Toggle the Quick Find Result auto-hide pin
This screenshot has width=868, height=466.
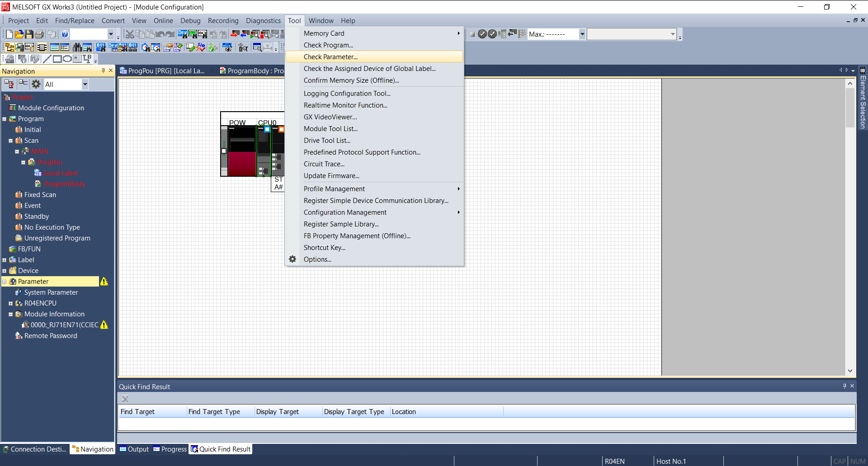pyautogui.click(x=844, y=386)
